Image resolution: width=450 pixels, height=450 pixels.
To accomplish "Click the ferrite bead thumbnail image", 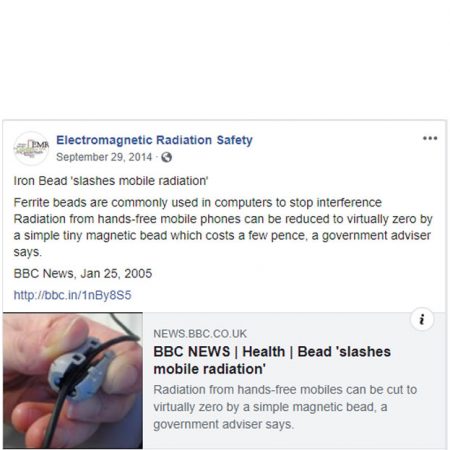I will click(x=73, y=380).
